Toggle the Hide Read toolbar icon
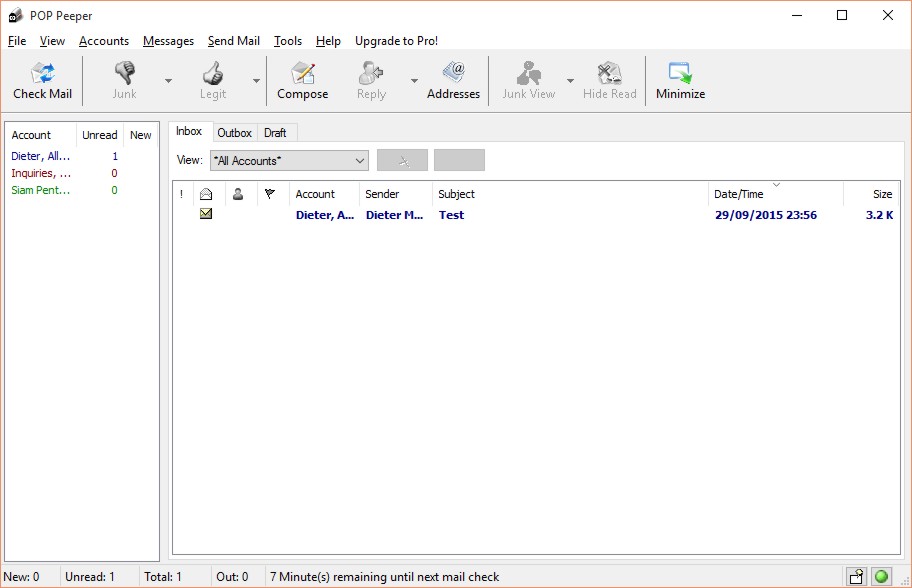This screenshot has width=912, height=588. tap(610, 73)
